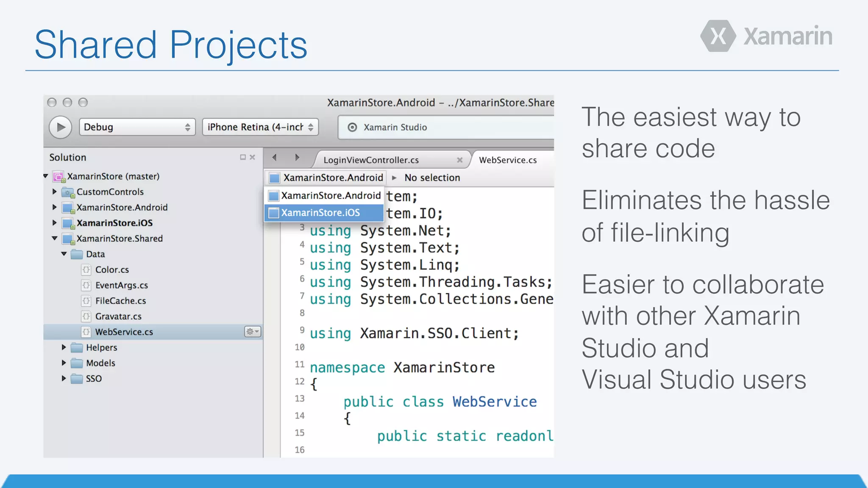
Task: Expand the Models folder
Action: (x=64, y=363)
